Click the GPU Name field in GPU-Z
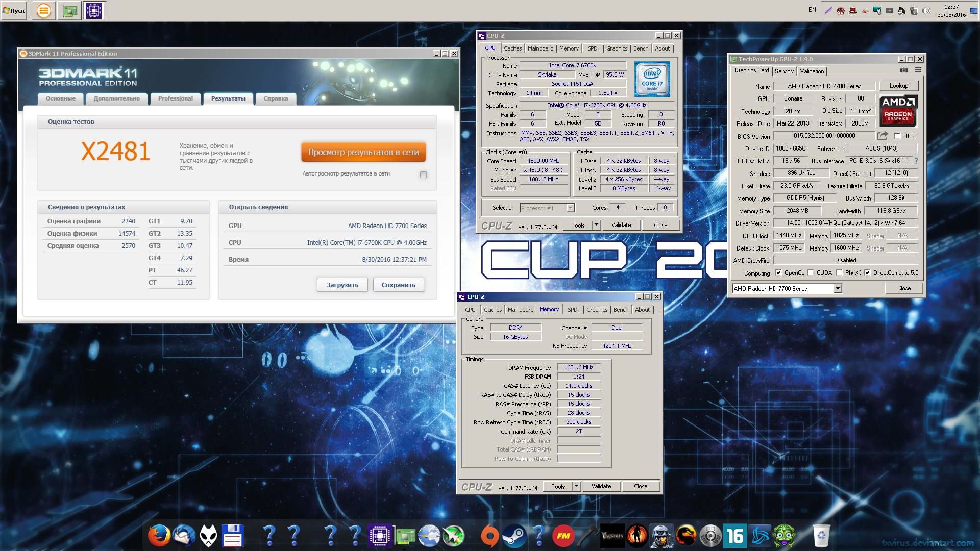The height and width of the screenshot is (551, 980). (824, 86)
